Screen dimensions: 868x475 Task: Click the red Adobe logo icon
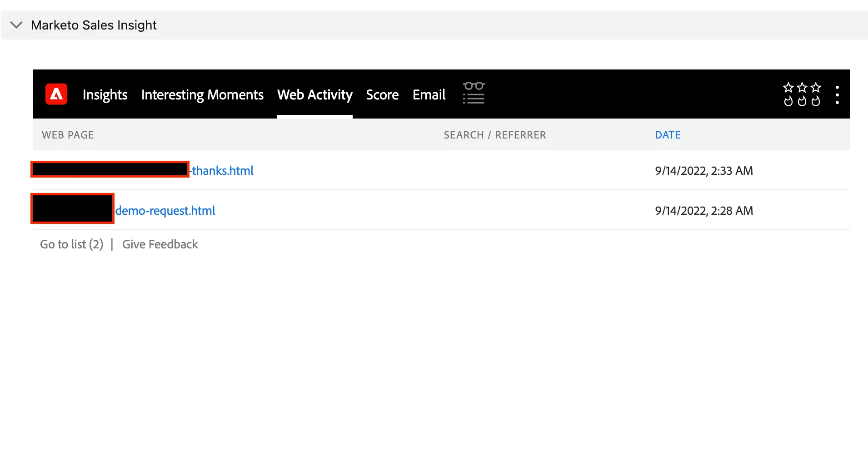(x=56, y=94)
